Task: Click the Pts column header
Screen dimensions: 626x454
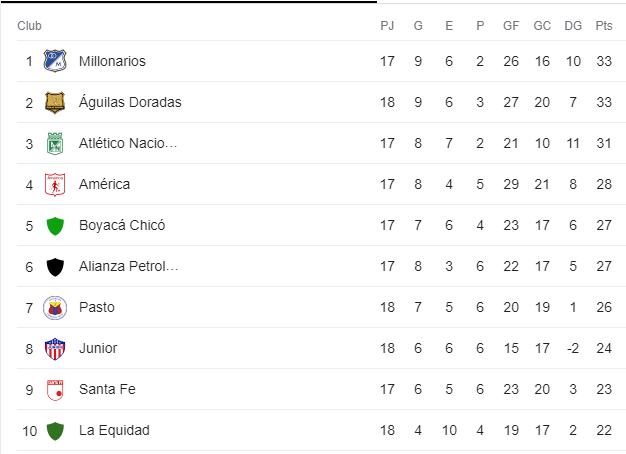Action: [604, 26]
